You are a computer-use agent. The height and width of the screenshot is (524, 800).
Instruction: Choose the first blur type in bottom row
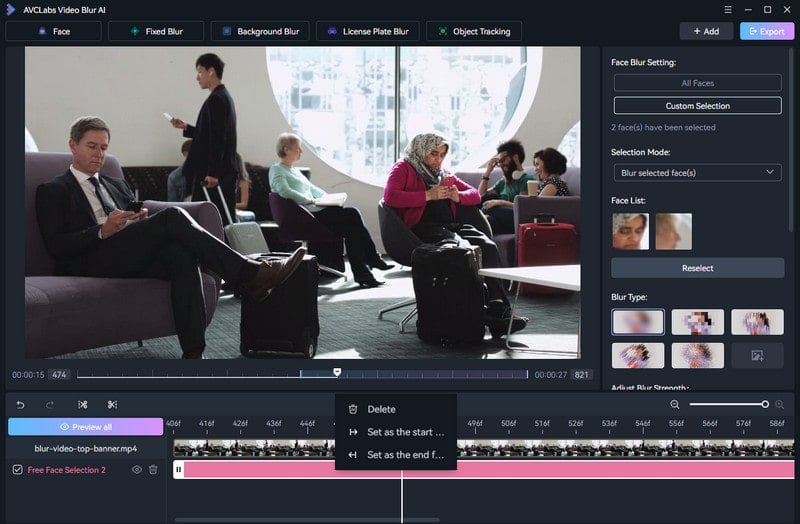point(638,355)
